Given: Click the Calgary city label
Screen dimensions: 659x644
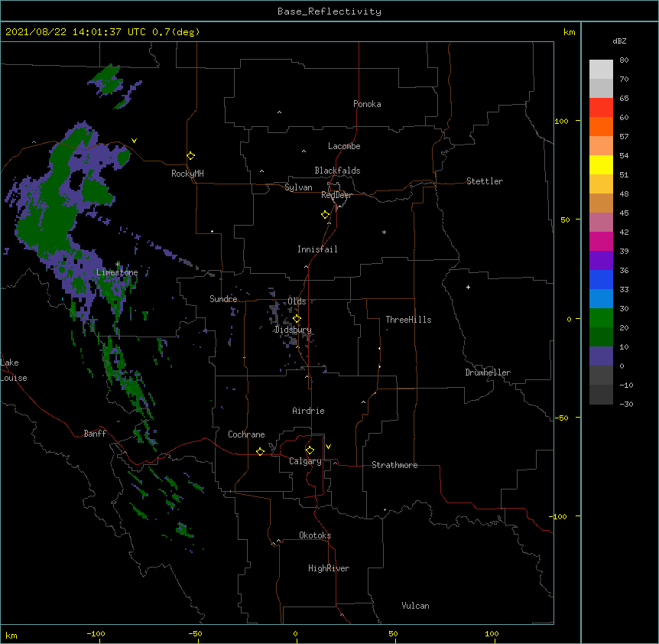Looking at the screenshot, I should point(305,461).
